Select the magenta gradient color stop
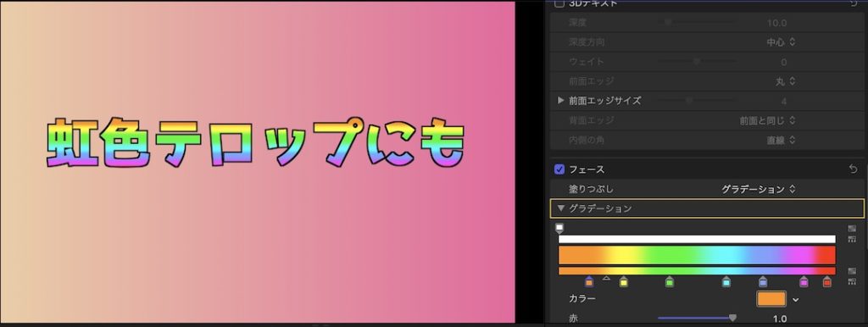 point(804,281)
